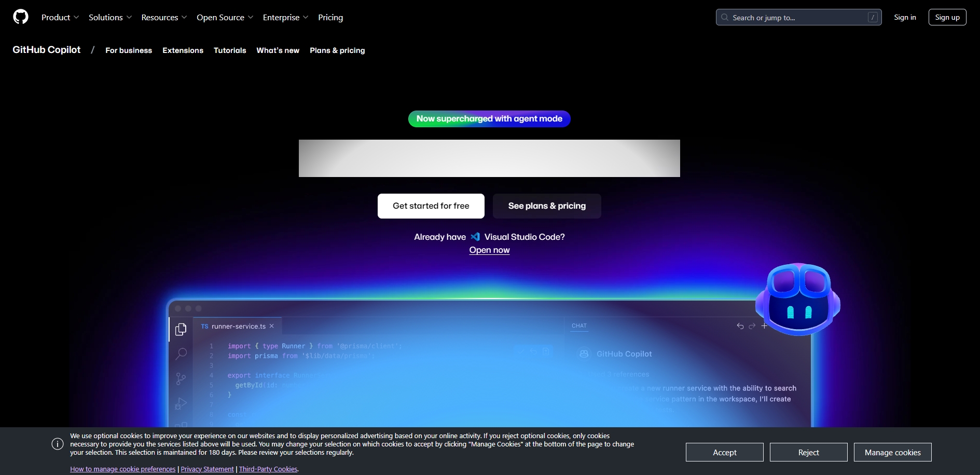
Task: Click the Copilot mascot head
Action: pos(798,298)
